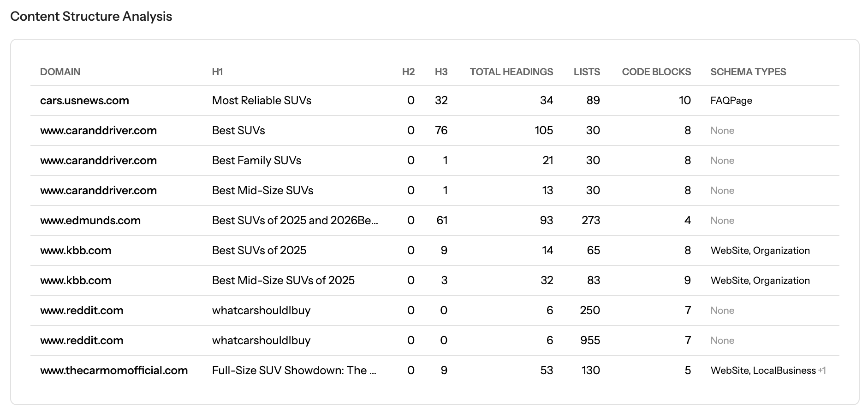Open the cars.usnews.com domain entry
Image resolution: width=868 pixels, height=419 pixels.
pyautogui.click(x=84, y=101)
